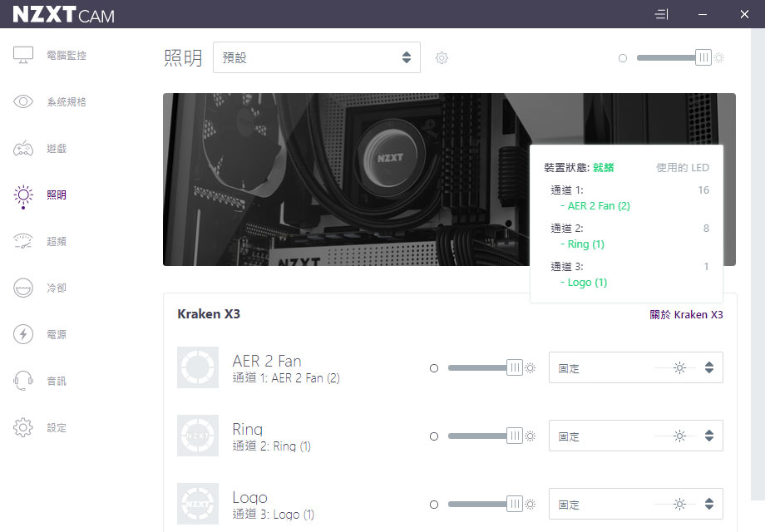Image resolution: width=765 pixels, height=532 pixels.
Task: Click Ring maximum brightness sun icon
Action: [531, 436]
